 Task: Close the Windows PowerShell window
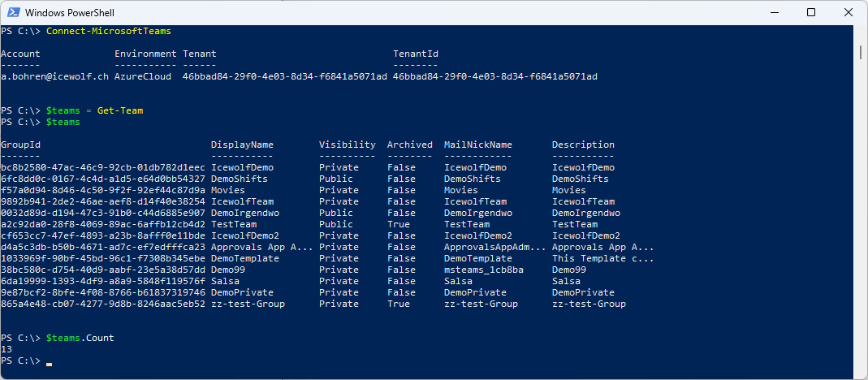click(x=848, y=12)
